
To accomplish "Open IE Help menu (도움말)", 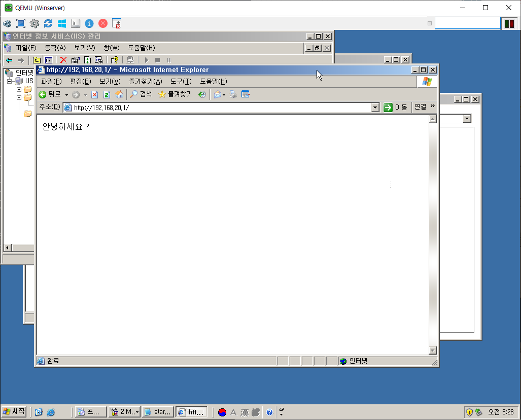I will tap(213, 81).
